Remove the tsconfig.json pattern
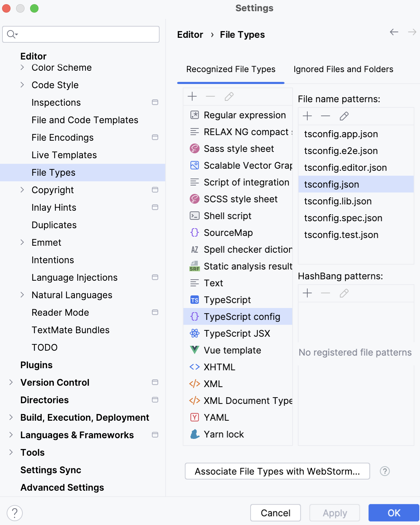The width and height of the screenshot is (420, 525). pyautogui.click(x=325, y=116)
